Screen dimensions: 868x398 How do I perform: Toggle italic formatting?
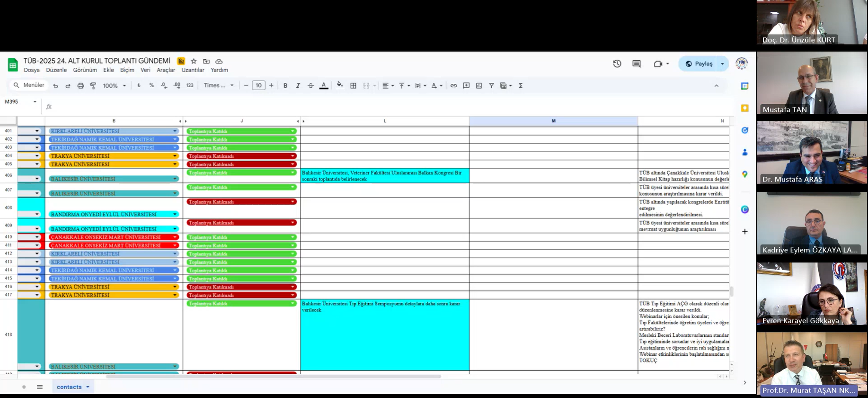click(298, 86)
